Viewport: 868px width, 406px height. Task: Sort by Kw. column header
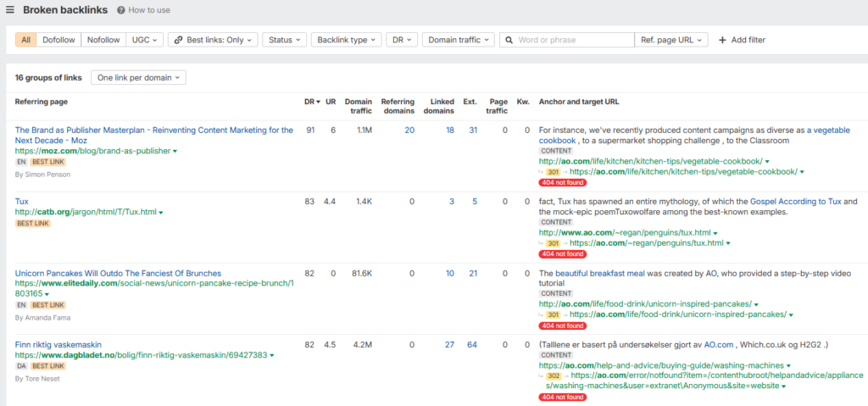[523, 102]
